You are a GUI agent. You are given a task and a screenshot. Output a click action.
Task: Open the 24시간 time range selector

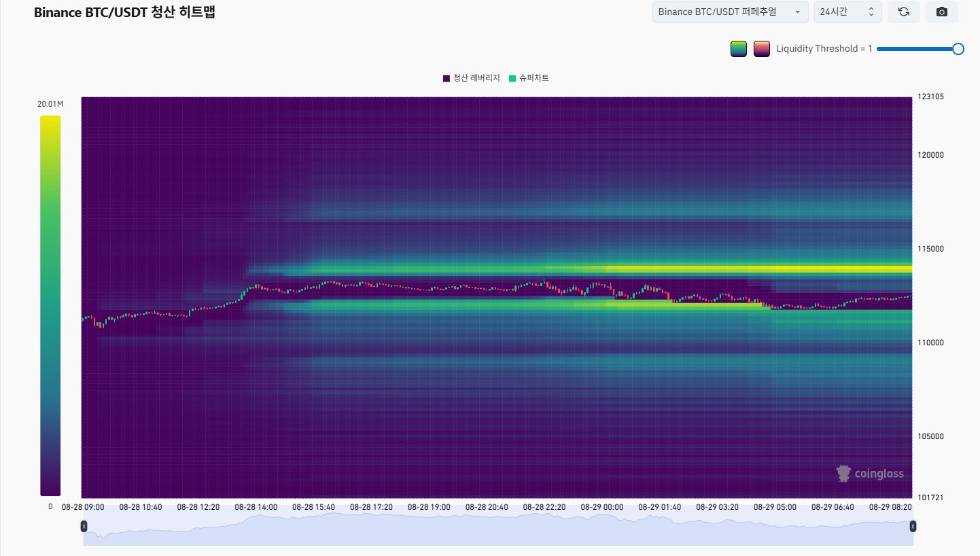(x=848, y=12)
